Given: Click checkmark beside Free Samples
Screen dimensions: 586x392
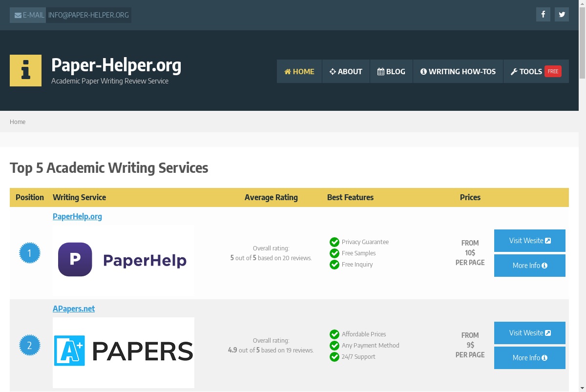Looking at the screenshot, I should tap(335, 253).
